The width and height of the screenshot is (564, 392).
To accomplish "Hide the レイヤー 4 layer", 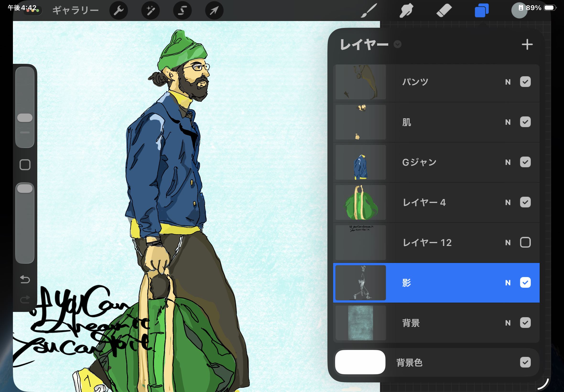I will pos(525,202).
